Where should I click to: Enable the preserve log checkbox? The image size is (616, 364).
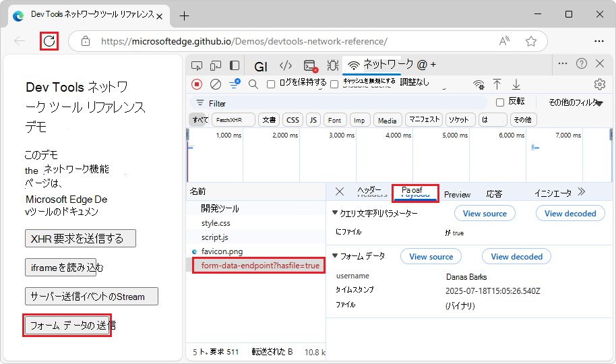271,84
